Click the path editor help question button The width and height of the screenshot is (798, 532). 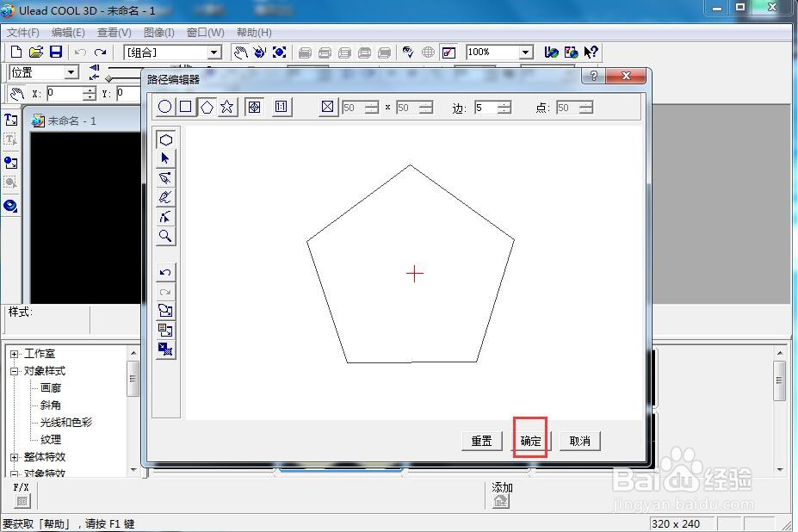click(594, 77)
